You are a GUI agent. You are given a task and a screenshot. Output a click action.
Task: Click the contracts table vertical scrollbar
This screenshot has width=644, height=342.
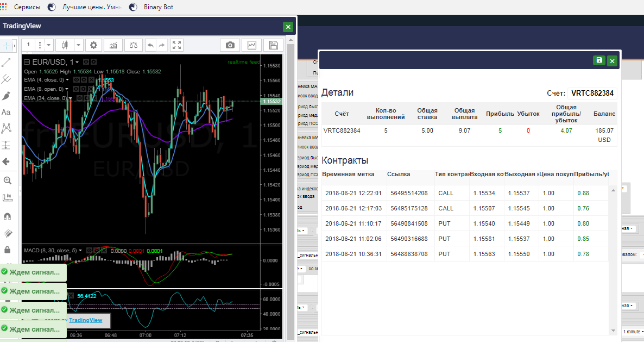(x=613, y=260)
